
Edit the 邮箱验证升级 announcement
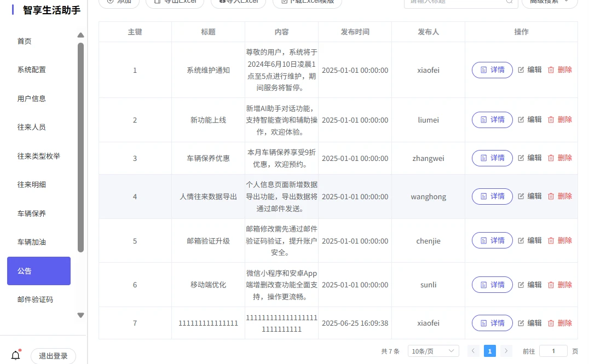coord(530,241)
